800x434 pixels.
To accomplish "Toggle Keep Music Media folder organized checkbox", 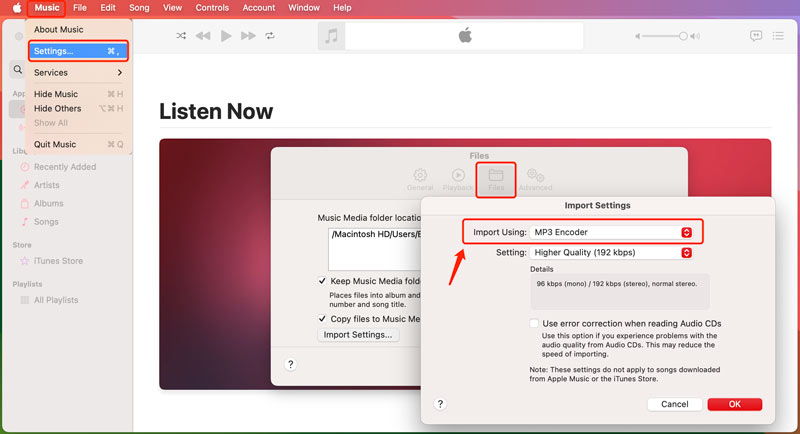I will tap(322, 282).
